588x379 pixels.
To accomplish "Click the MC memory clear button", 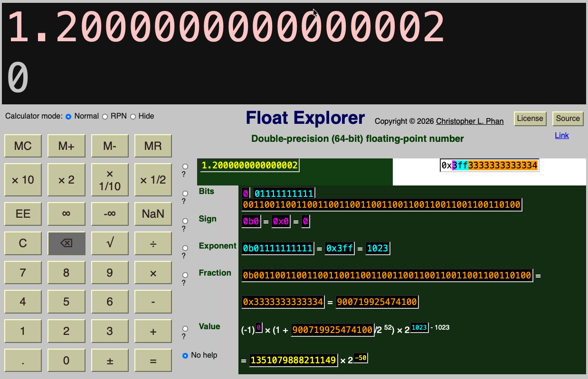I will tap(23, 146).
